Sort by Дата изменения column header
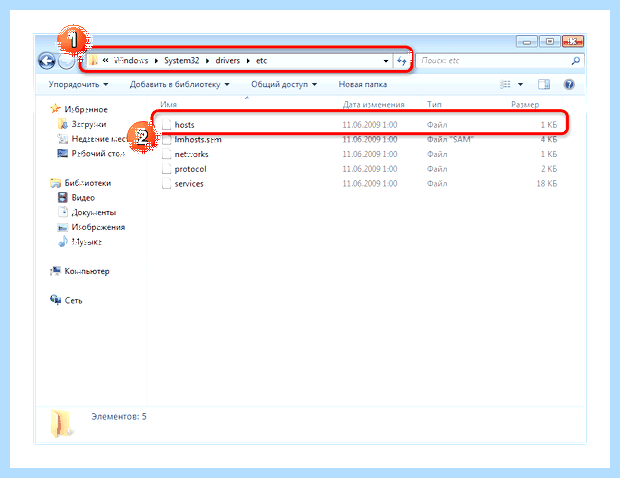Screen dimensions: 620x478 coord(373,104)
